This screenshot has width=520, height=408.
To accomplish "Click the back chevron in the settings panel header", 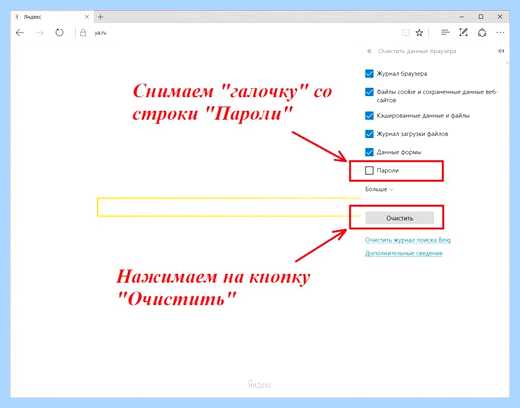I will (369, 51).
